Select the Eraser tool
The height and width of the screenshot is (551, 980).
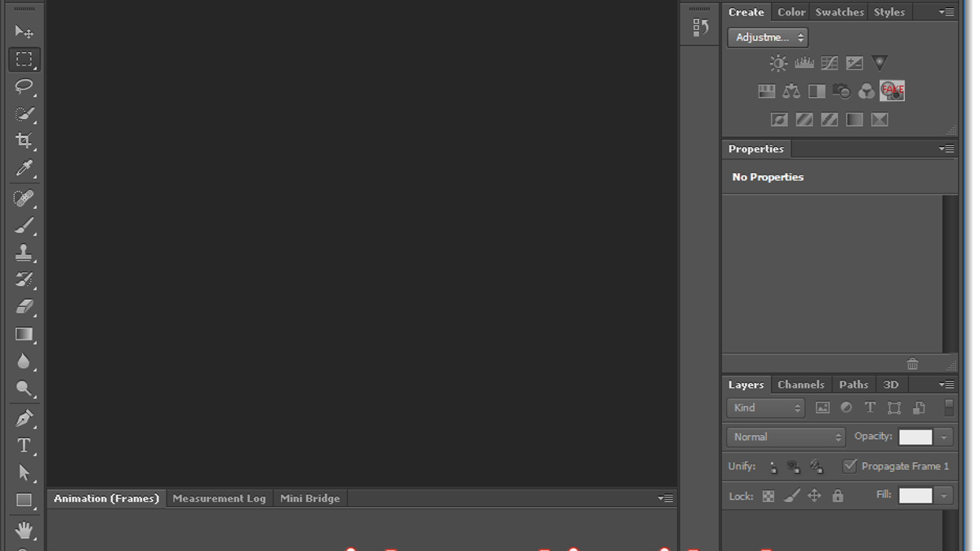tap(24, 307)
